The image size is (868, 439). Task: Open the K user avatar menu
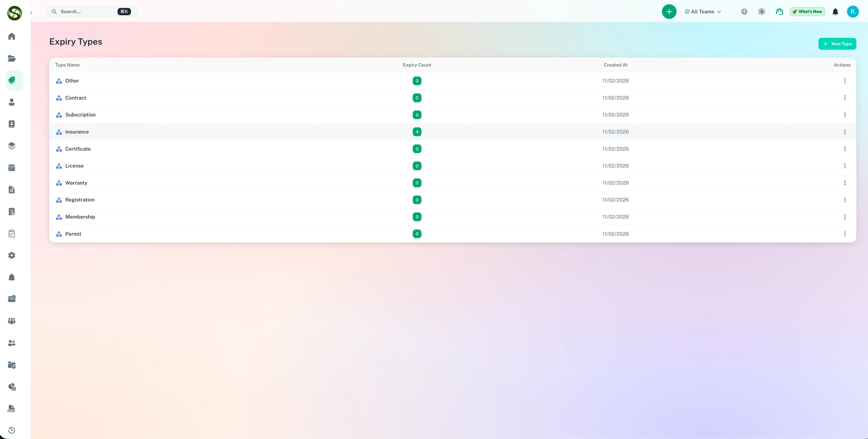[x=853, y=12]
